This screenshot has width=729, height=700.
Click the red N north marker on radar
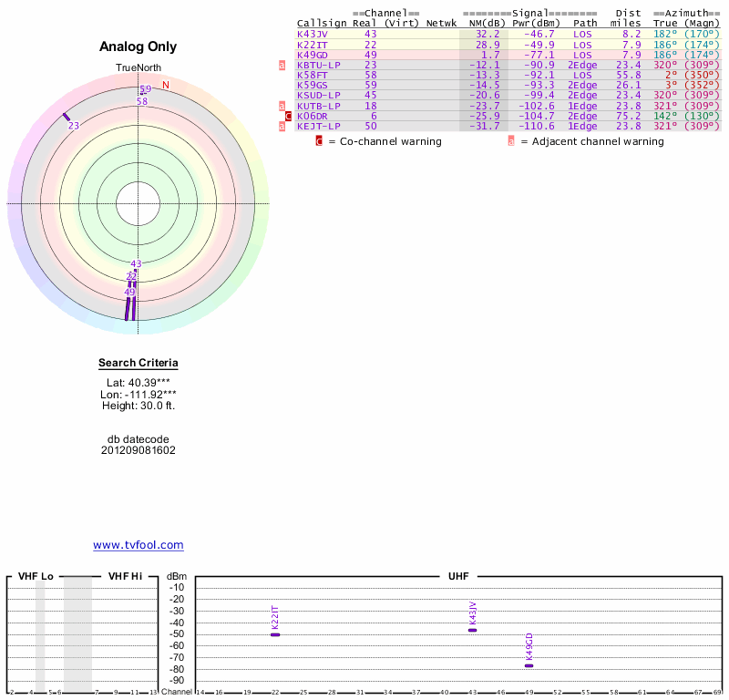pyautogui.click(x=166, y=86)
